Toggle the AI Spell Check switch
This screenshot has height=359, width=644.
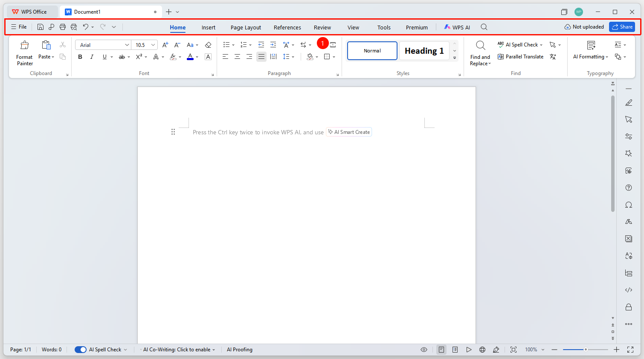(81, 350)
